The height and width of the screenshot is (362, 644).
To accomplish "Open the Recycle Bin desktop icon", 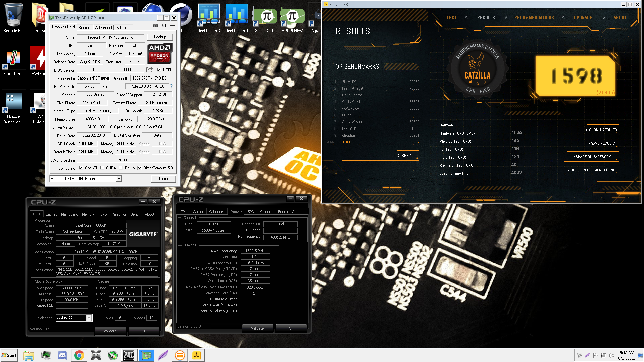I will 13,17.
